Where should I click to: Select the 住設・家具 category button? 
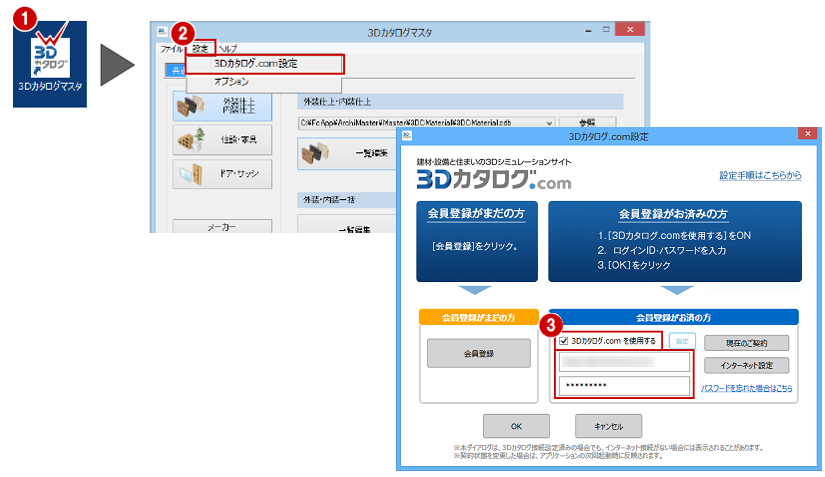click(222, 139)
